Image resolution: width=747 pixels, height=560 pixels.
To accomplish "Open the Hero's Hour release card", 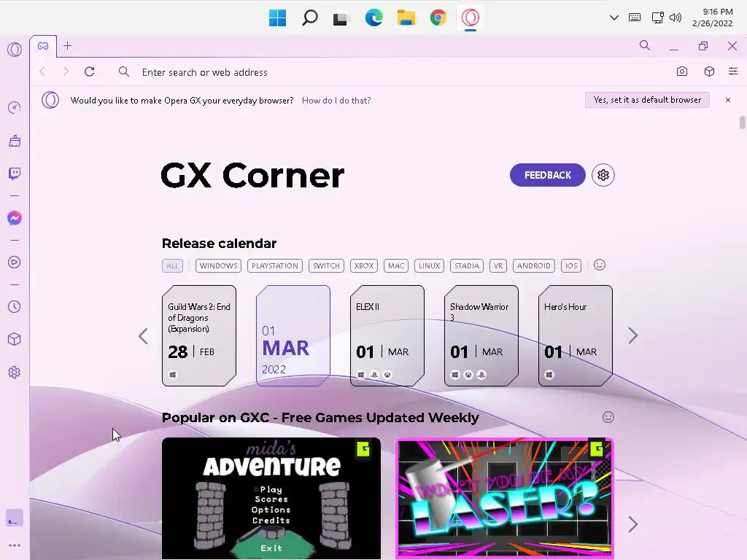I will 576,335.
